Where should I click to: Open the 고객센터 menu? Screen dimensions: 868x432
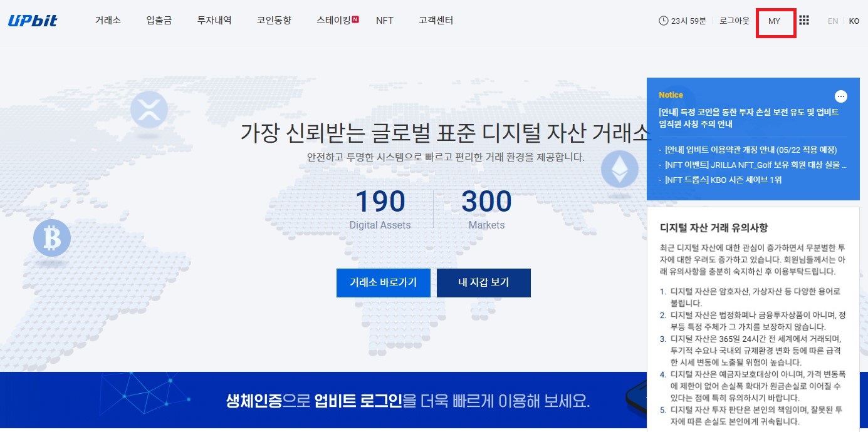tap(436, 21)
